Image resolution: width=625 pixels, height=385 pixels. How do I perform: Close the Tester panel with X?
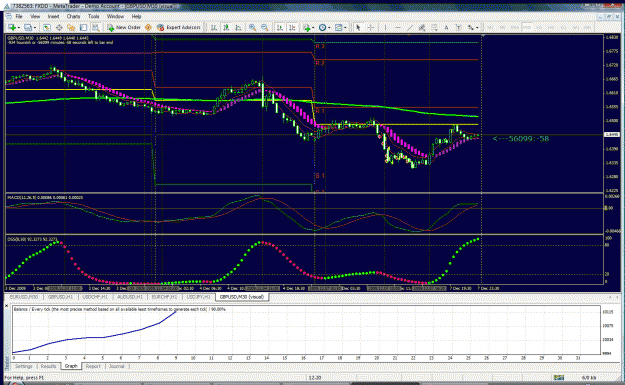6,306
